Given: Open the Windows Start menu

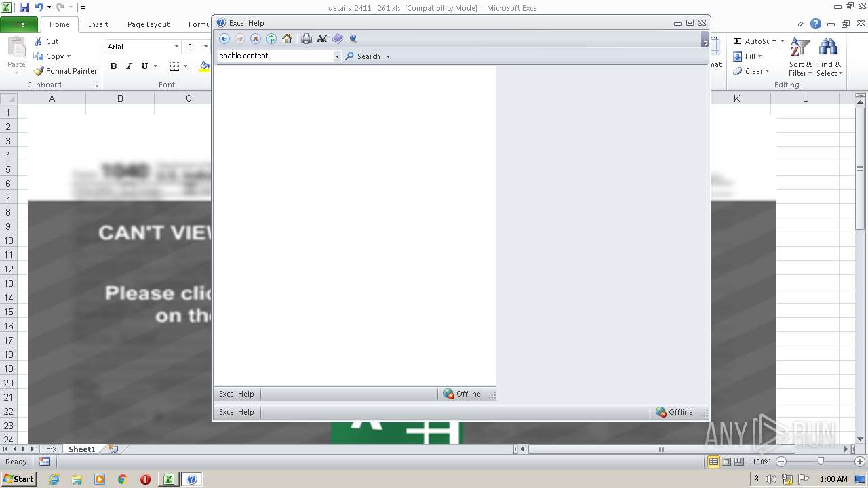Looking at the screenshot, I should 19,479.
